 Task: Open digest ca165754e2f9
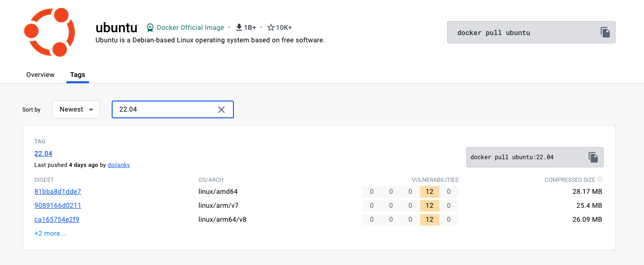(57, 219)
